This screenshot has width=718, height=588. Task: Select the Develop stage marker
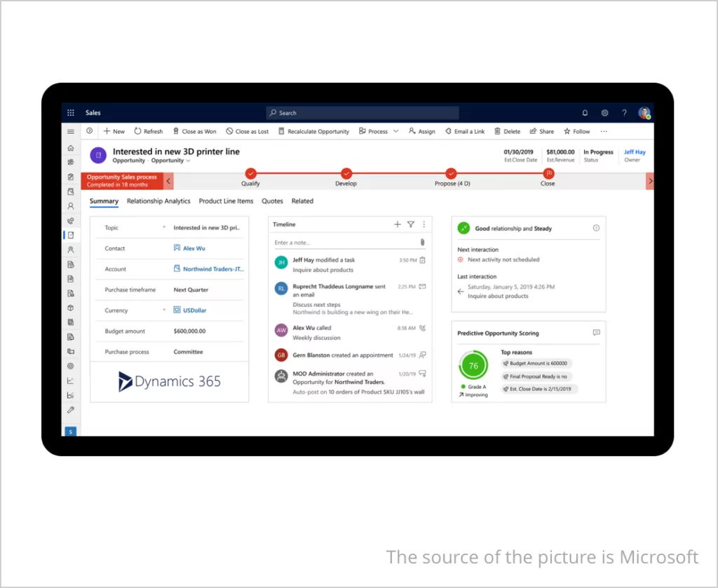click(346, 173)
